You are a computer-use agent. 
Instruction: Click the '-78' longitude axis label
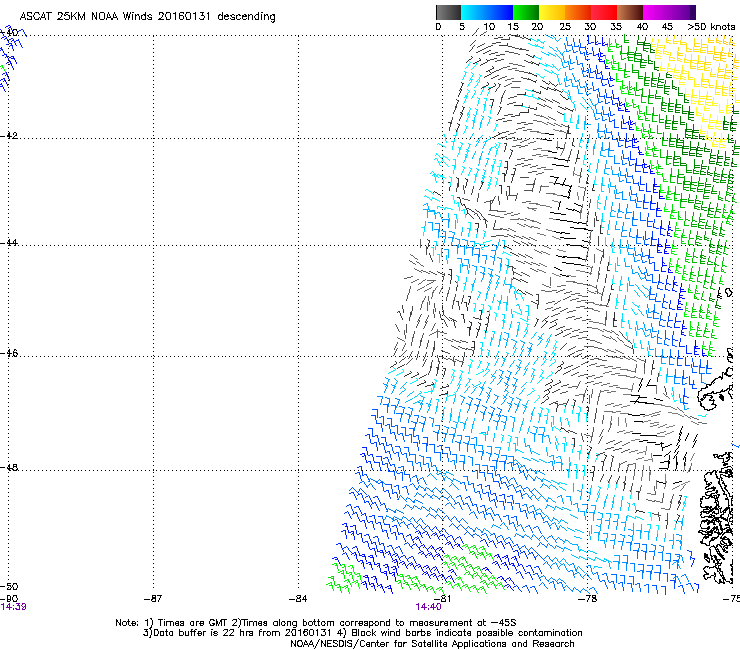tap(588, 599)
